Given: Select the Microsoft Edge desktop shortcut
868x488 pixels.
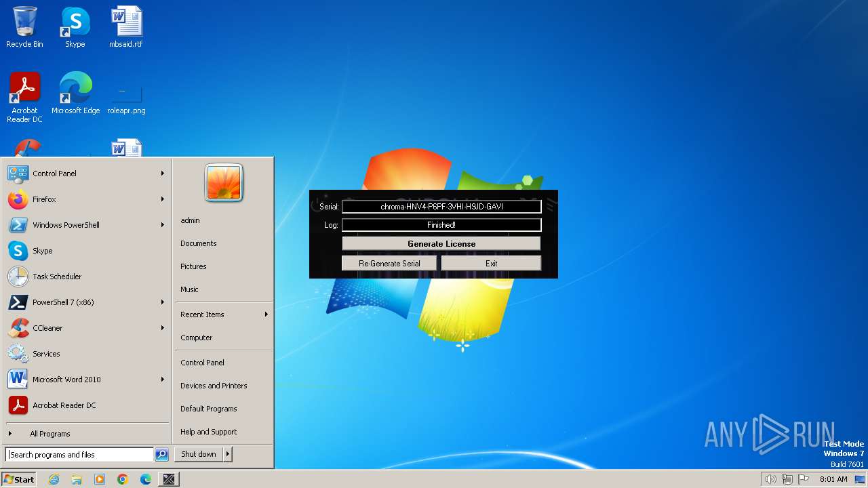Looking at the screenshot, I should (x=75, y=94).
